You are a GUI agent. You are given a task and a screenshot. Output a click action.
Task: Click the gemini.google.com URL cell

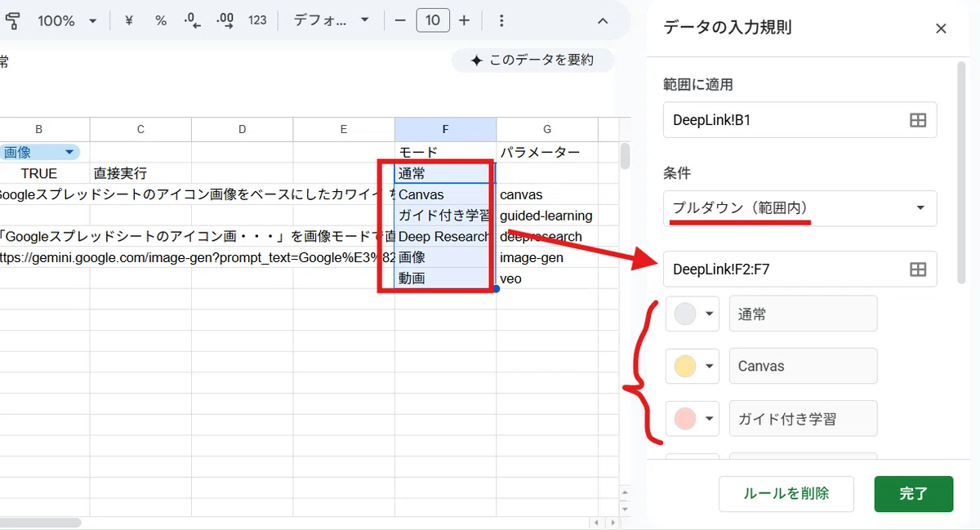point(197,257)
